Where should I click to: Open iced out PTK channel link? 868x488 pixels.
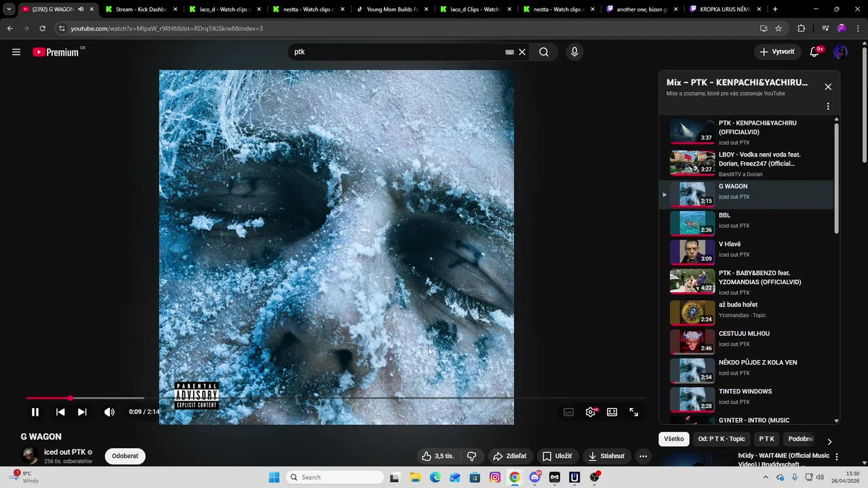point(65,452)
